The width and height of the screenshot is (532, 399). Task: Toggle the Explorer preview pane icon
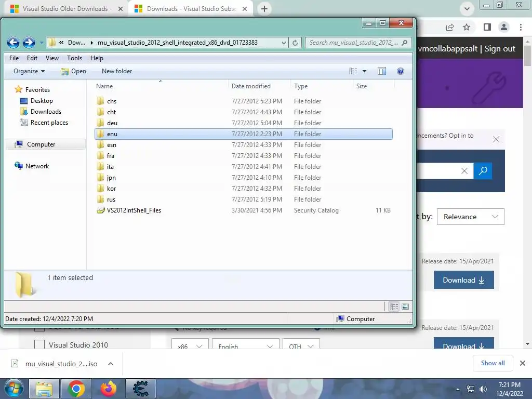pyautogui.click(x=382, y=71)
